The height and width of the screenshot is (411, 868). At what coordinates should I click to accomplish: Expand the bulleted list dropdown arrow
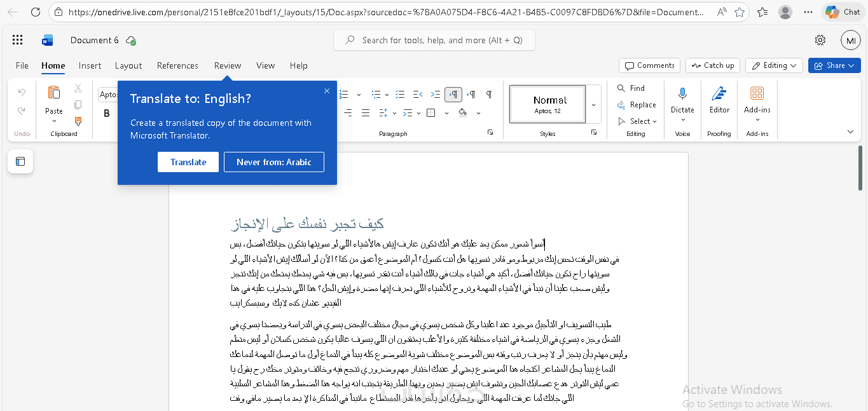tap(386, 95)
